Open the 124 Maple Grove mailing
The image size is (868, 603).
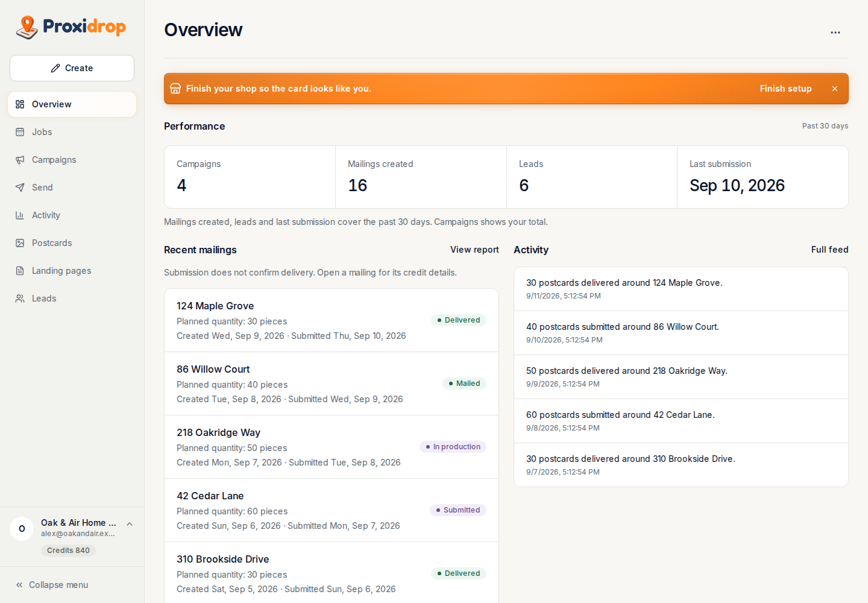[332, 320]
